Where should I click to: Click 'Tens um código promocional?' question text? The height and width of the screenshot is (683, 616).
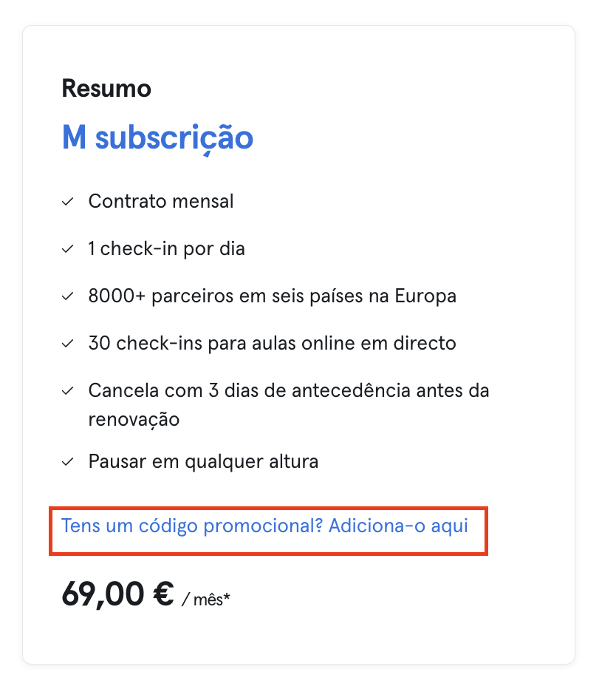(x=192, y=526)
